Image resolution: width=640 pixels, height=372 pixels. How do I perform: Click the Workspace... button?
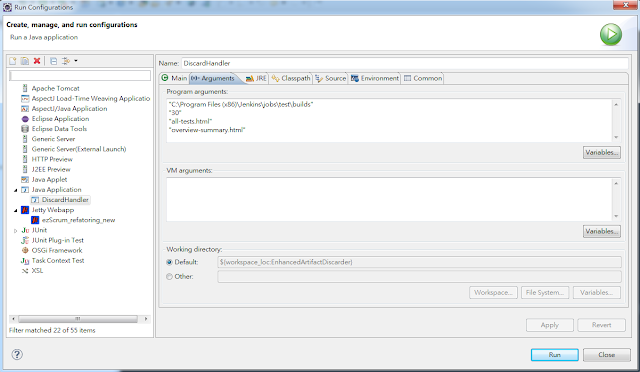(493, 292)
